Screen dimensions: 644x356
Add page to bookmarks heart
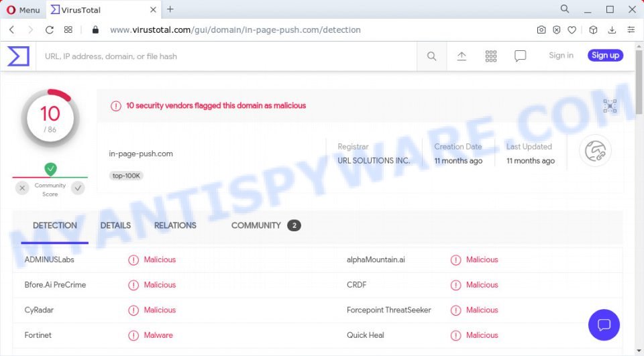pos(572,29)
